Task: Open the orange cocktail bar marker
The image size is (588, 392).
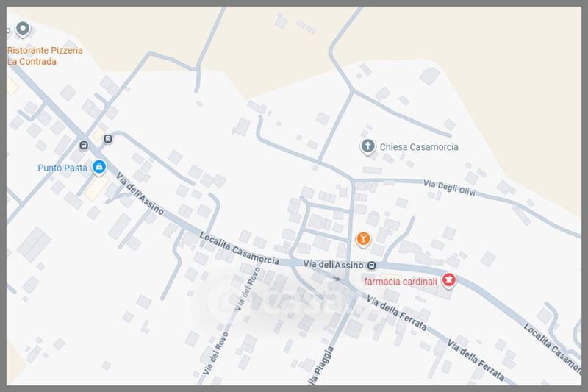Action: click(362, 238)
